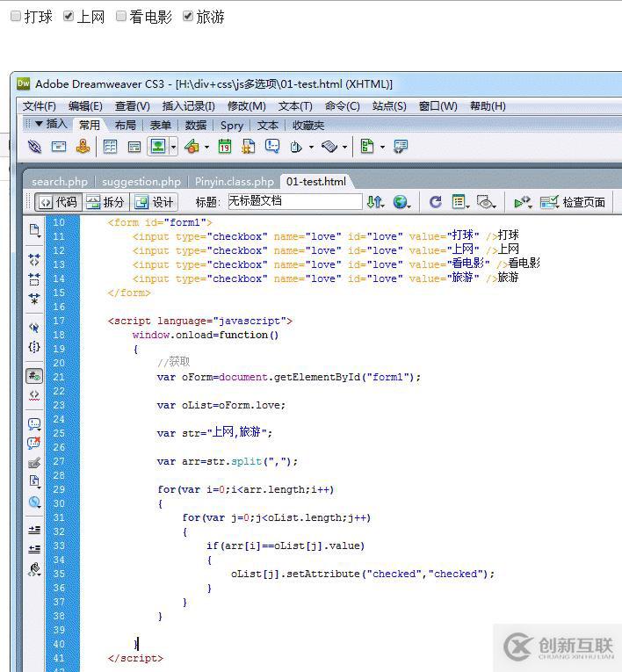Open the Open Documents list in coding toolbar

(34, 230)
